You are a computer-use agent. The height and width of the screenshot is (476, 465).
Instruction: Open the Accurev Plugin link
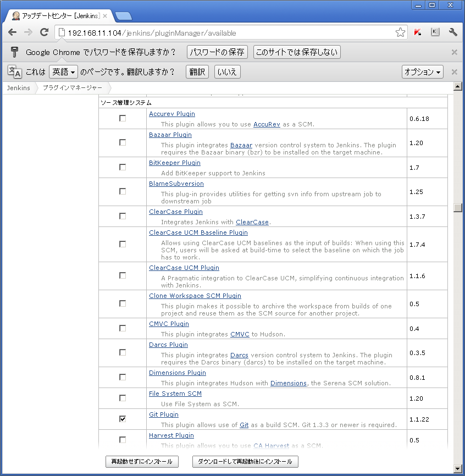tap(172, 114)
